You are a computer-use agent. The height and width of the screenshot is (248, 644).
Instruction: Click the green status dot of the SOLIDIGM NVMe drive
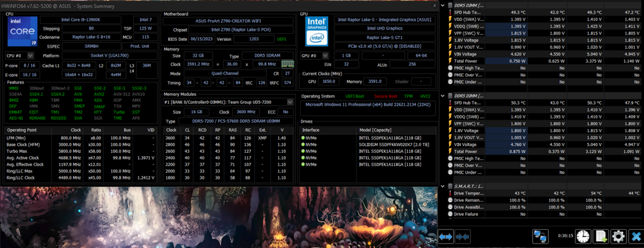pyautogui.click(x=303, y=145)
